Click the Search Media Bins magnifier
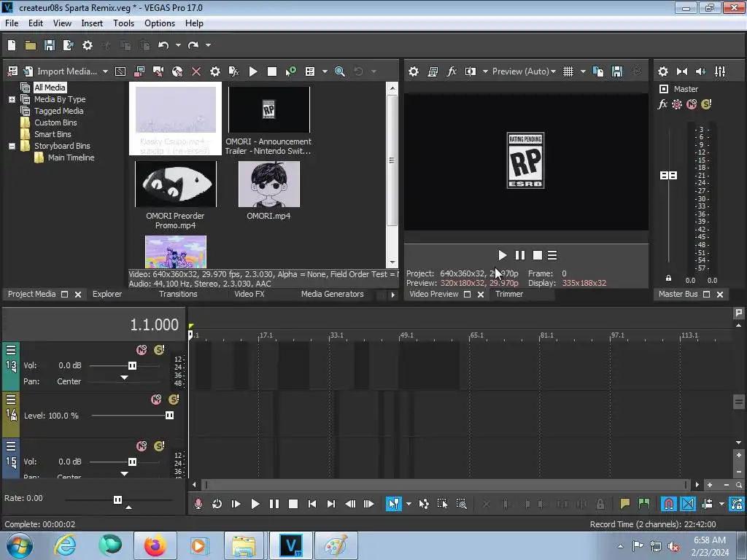 tap(340, 71)
